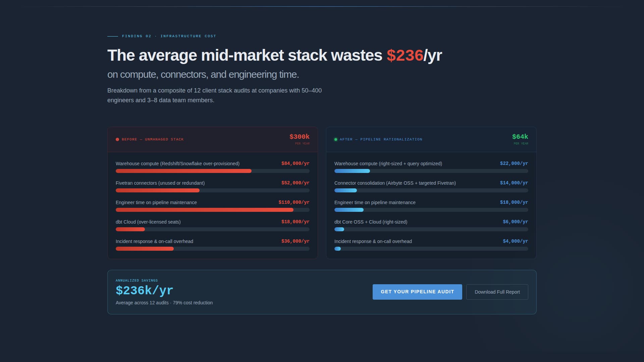
Task: Select the $64k per year total
Action: click(520, 137)
